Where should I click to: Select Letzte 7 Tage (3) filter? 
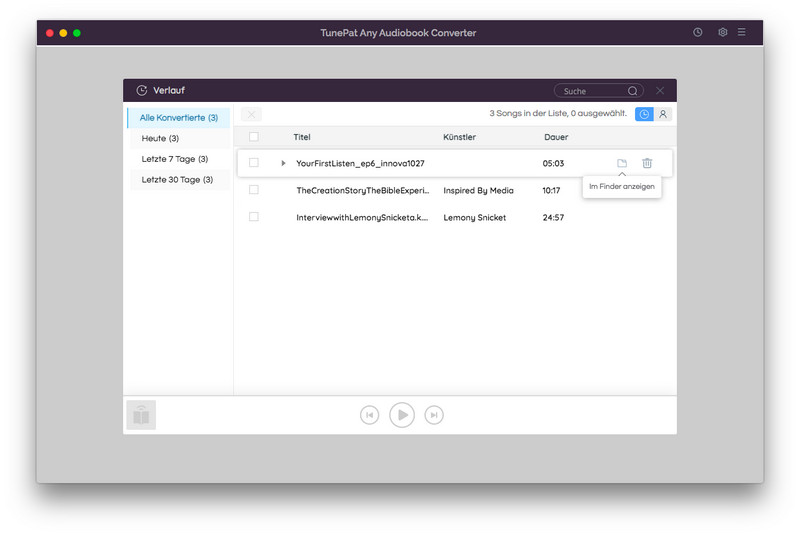point(180,159)
